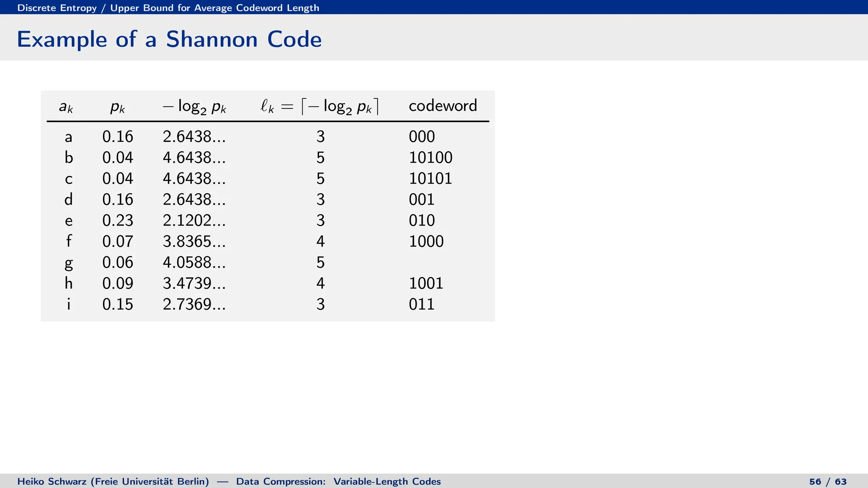This screenshot has height=488, width=868.
Task: Click the probability '0.09' in row h
Action: [118, 283]
